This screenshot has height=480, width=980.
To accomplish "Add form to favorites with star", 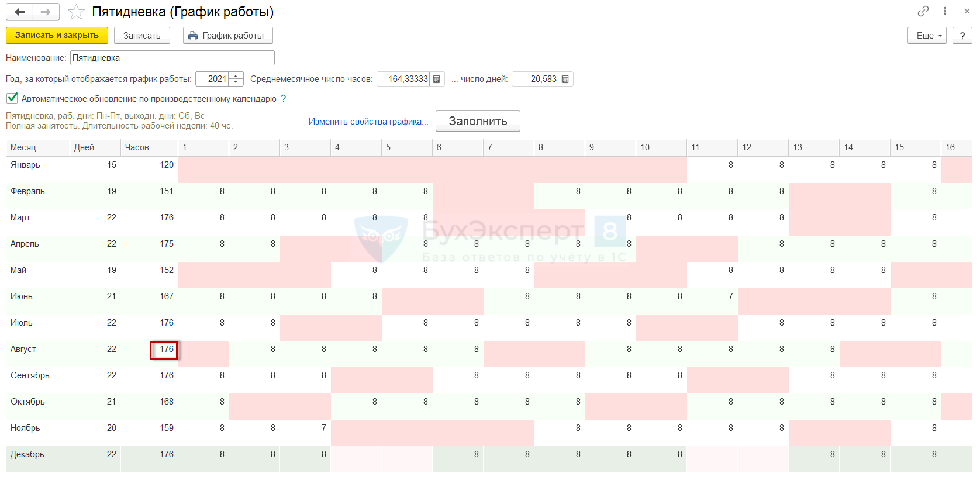I will pyautogui.click(x=76, y=12).
